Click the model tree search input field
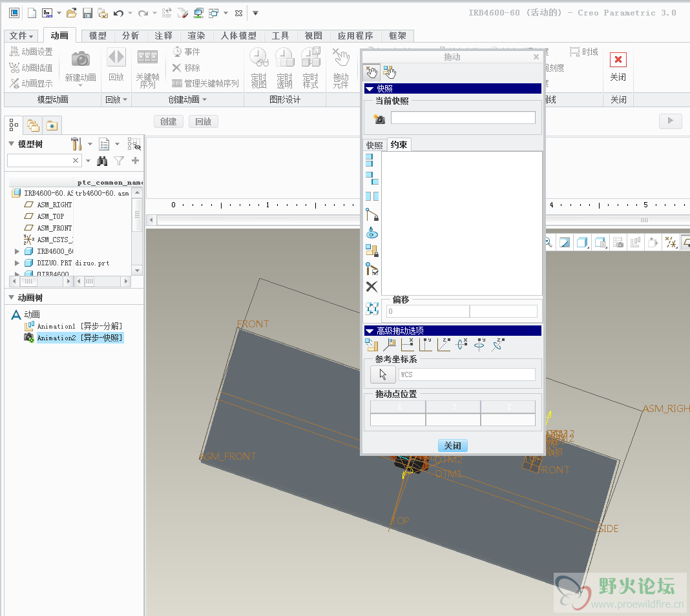 tap(39, 161)
